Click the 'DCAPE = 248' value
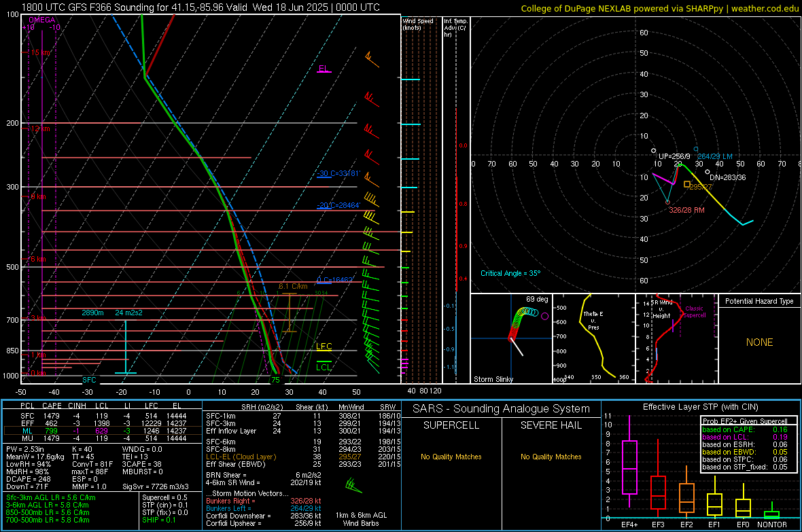Viewport: 802px width, 532px height. tap(28, 479)
